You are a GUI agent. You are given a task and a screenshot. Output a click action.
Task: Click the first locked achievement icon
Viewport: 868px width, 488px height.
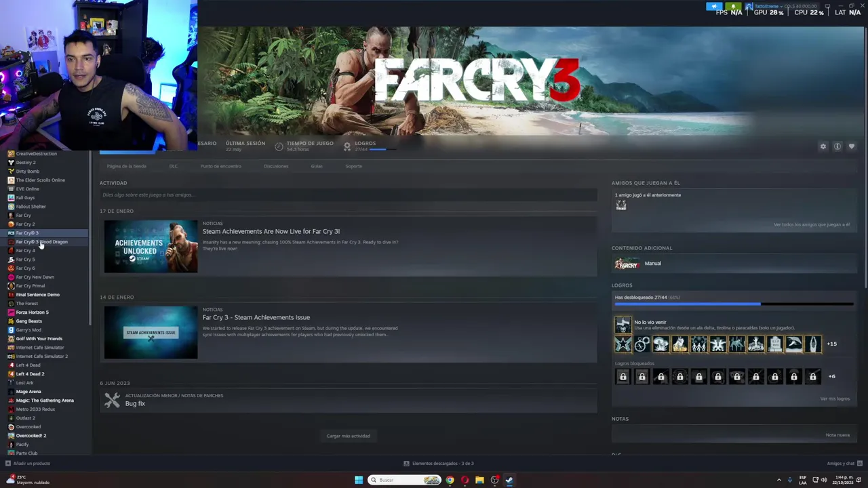pyautogui.click(x=623, y=377)
